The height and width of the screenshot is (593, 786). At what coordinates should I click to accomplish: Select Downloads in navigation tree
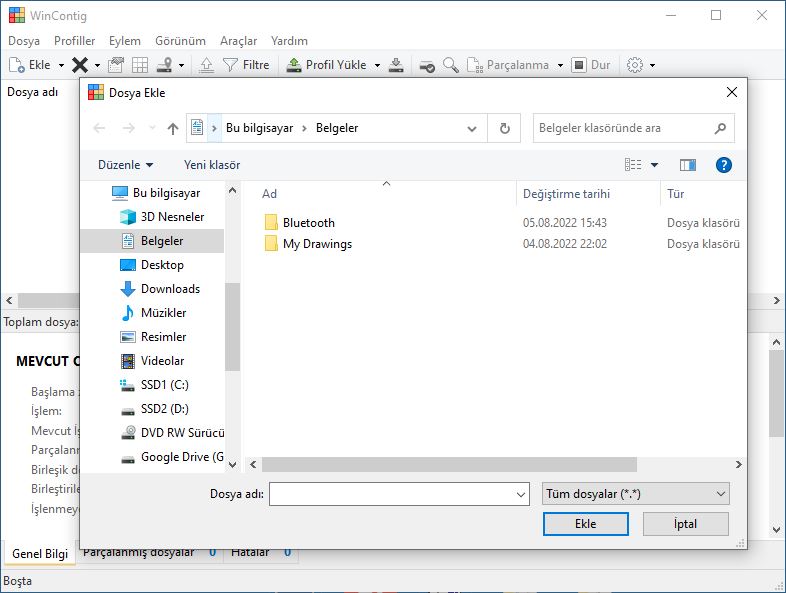pyautogui.click(x=160, y=289)
